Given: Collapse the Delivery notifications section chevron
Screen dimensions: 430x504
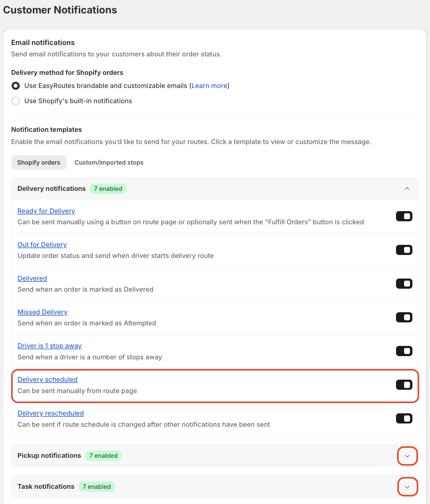Looking at the screenshot, I should [407, 188].
